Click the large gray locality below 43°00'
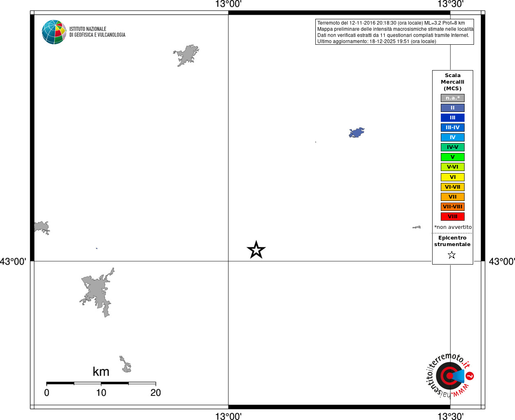The width and height of the screenshot is (515, 420). point(97,292)
